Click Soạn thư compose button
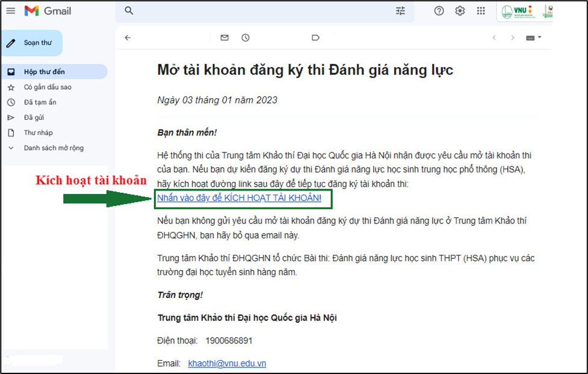Screen dimensions: 588x374 32,43
